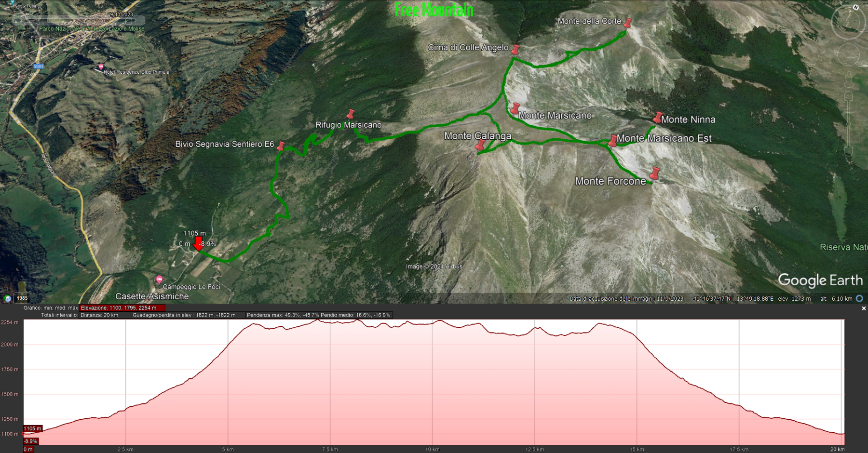Click the Monte Forcone label
868x453 pixels.
tap(610, 181)
